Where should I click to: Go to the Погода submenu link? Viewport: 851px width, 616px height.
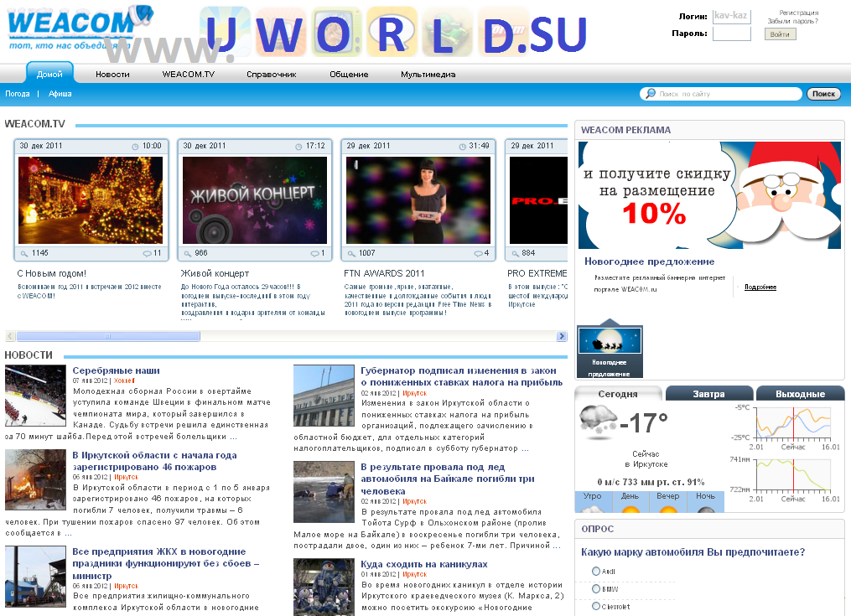click(x=18, y=94)
